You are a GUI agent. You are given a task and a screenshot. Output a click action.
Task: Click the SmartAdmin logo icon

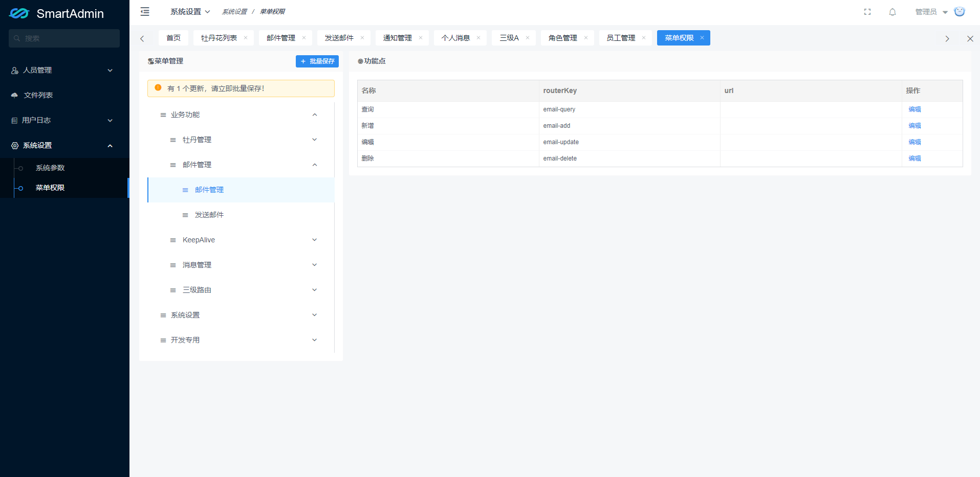pyautogui.click(x=19, y=13)
